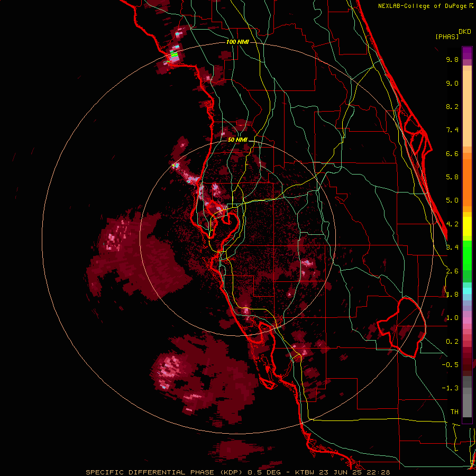
Task: Click the 1.8 scale value
Action: [452, 295]
